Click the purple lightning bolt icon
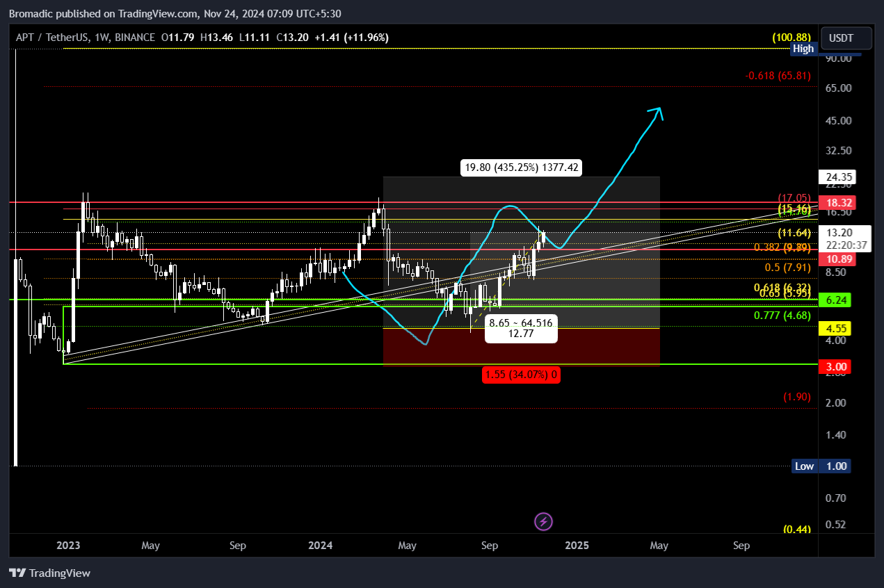This screenshot has height=588, width=884. 544,521
